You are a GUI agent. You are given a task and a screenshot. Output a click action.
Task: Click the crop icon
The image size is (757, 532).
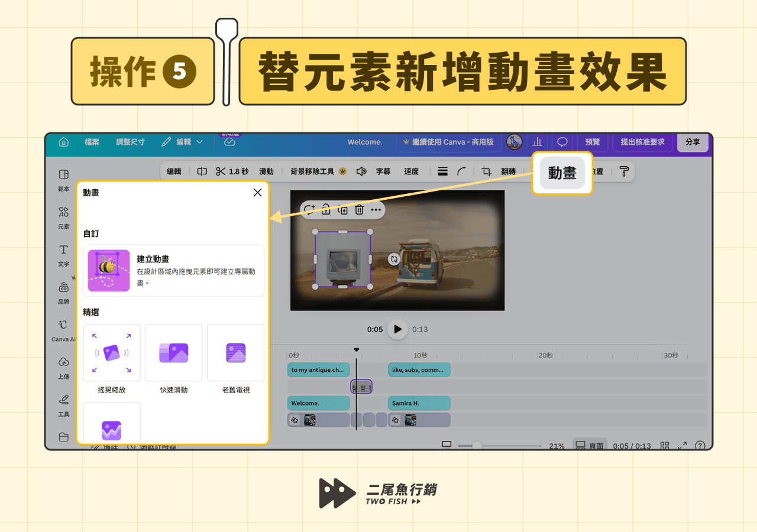pos(486,171)
